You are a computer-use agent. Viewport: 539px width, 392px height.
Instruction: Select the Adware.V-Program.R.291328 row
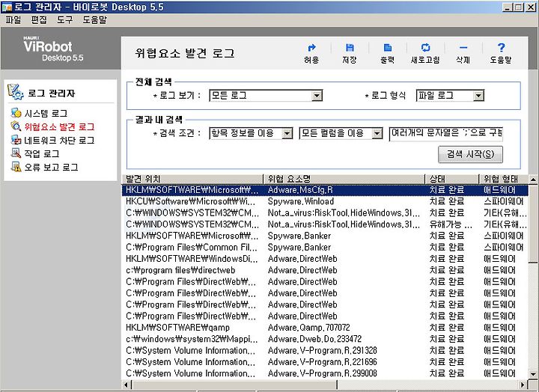pos(325,350)
